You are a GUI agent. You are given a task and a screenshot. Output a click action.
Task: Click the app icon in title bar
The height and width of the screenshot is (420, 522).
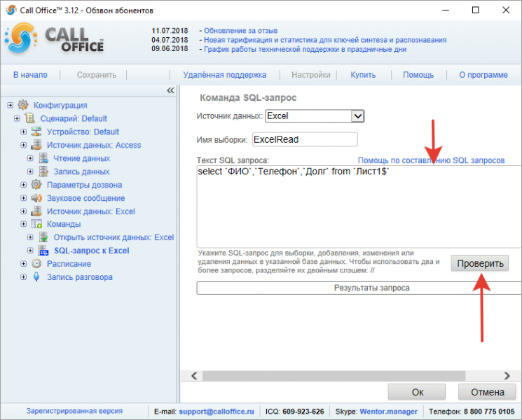(11, 10)
